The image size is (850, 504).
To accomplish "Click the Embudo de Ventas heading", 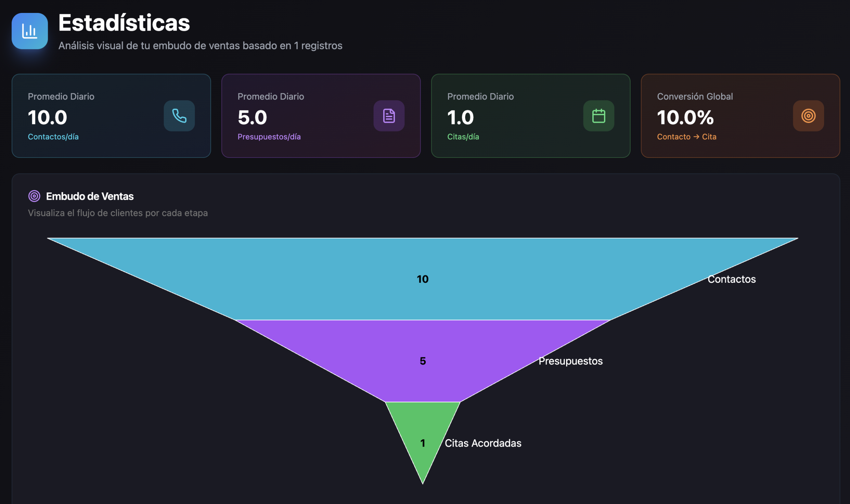I will pyautogui.click(x=90, y=196).
